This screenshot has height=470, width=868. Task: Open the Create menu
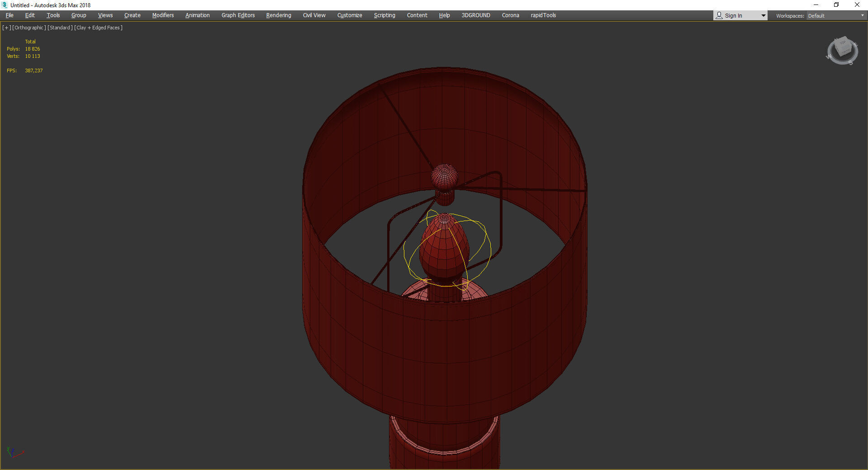[133, 15]
